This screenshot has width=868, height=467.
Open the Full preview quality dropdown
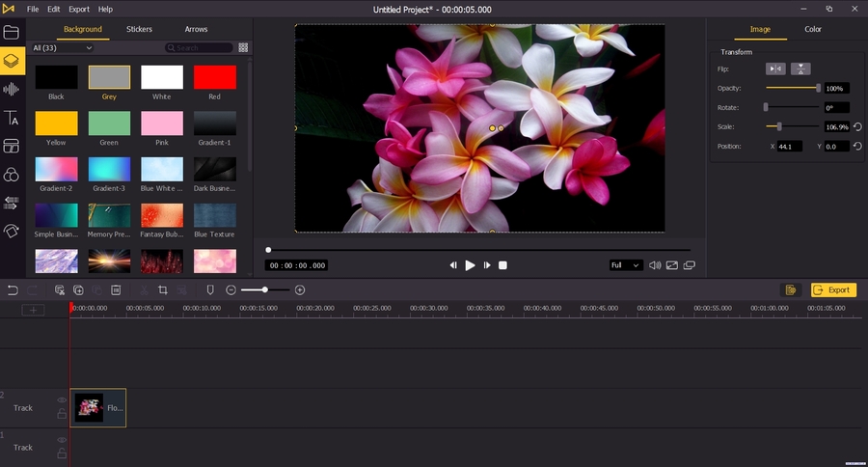tap(626, 265)
